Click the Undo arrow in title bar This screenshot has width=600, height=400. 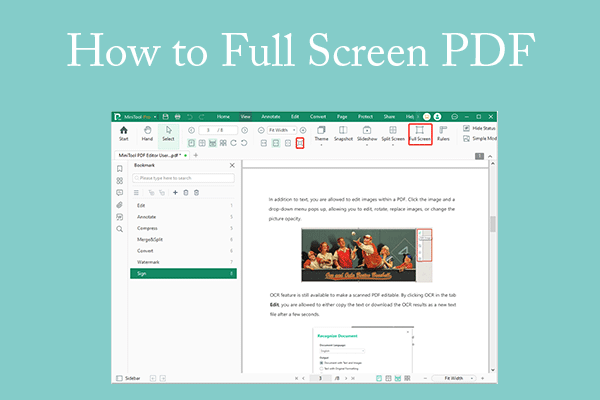tap(190, 116)
